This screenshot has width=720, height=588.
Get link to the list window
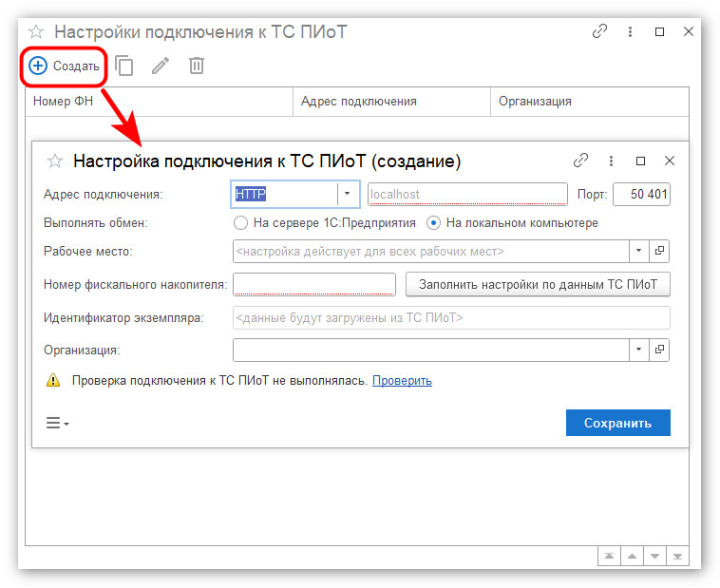click(x=599, y=31)
